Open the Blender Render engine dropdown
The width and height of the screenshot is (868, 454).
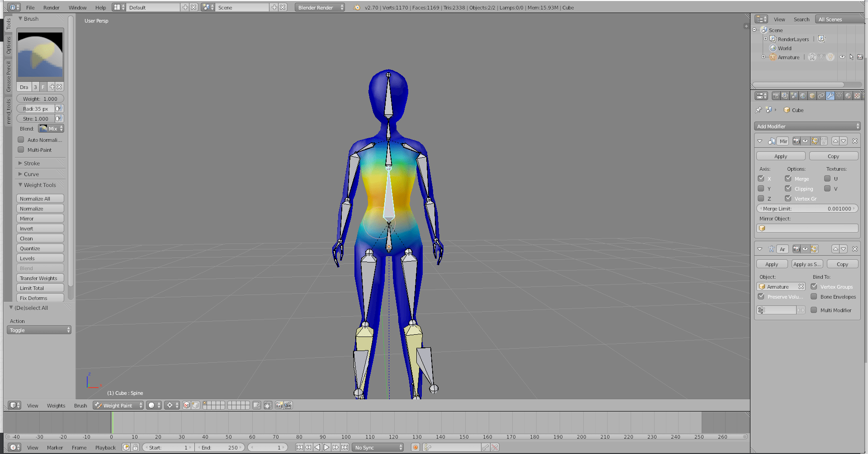coord(319,7)
